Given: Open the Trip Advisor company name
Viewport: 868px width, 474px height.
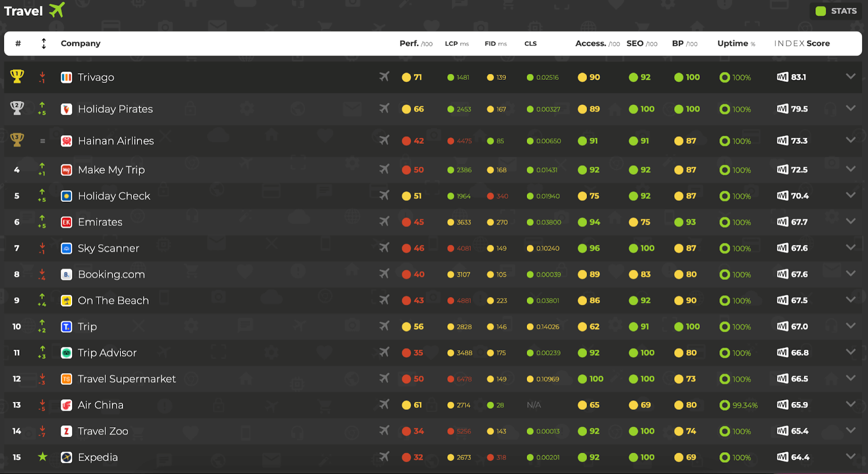Looking at the screenshot, I should (x=107, y=353).
